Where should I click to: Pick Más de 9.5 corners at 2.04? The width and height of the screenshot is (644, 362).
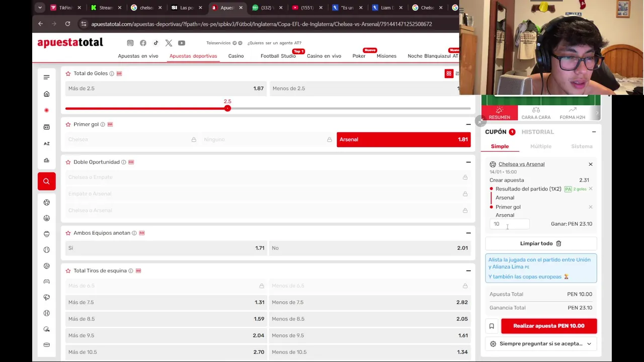pos(166,335)
